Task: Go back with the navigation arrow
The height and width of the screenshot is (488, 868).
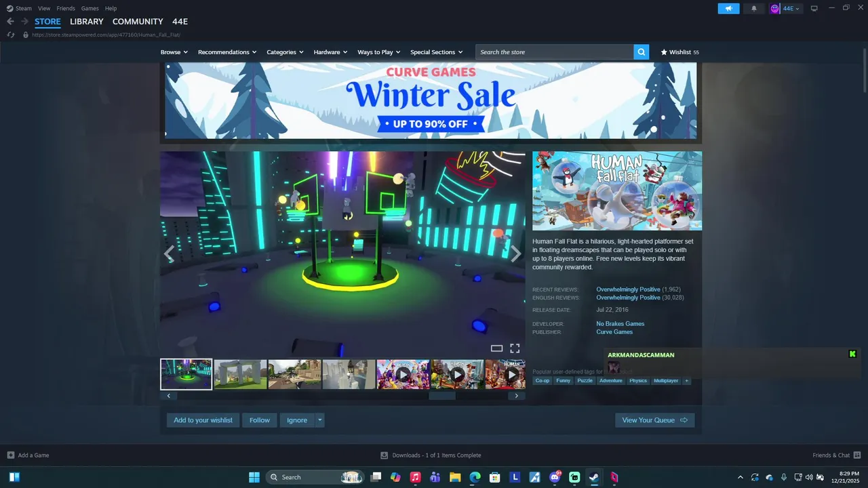Action: tap(10, 22)
